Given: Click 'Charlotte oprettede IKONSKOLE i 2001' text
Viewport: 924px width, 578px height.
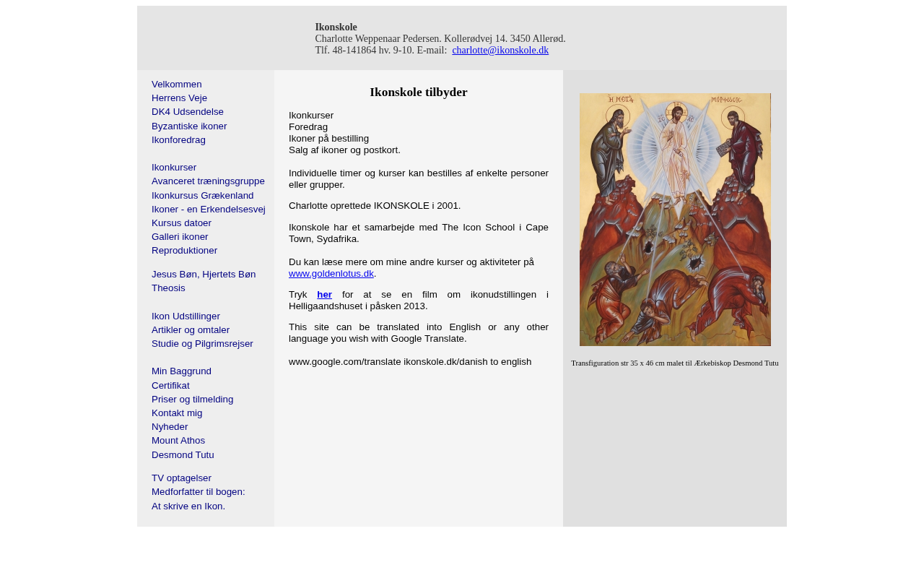Looking at the screenshot, I should 375,206.
